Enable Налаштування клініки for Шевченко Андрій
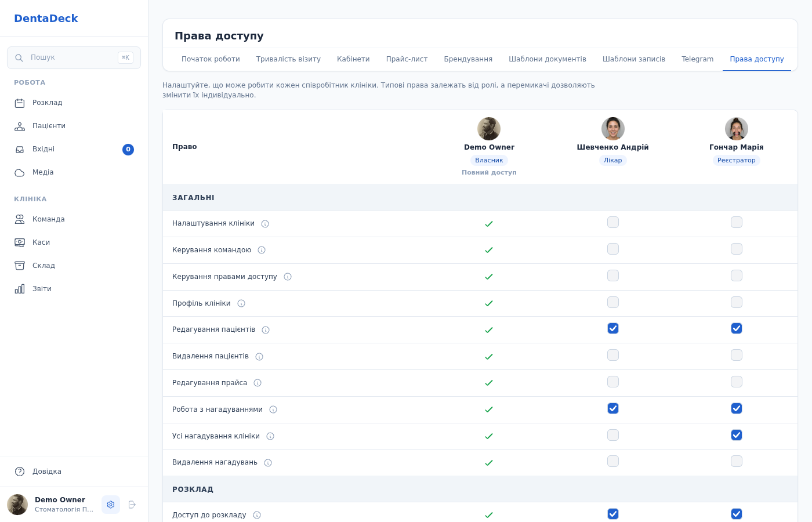Image resolution: width=812 pixels, height=522 pixels. click(x=613, y=222)
